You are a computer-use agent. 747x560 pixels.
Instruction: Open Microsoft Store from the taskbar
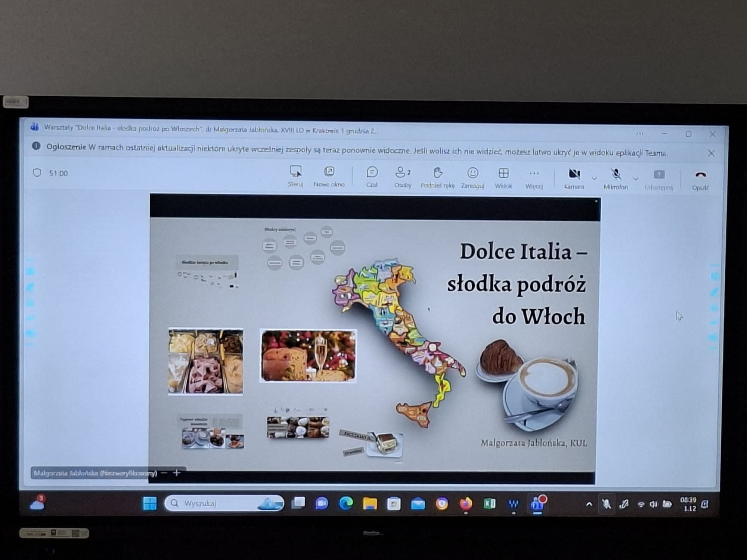(x=394, y=504)
